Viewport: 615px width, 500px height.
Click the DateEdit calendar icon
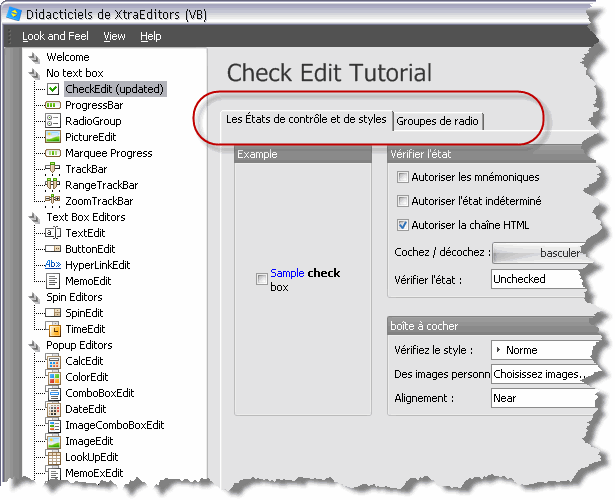54,409
